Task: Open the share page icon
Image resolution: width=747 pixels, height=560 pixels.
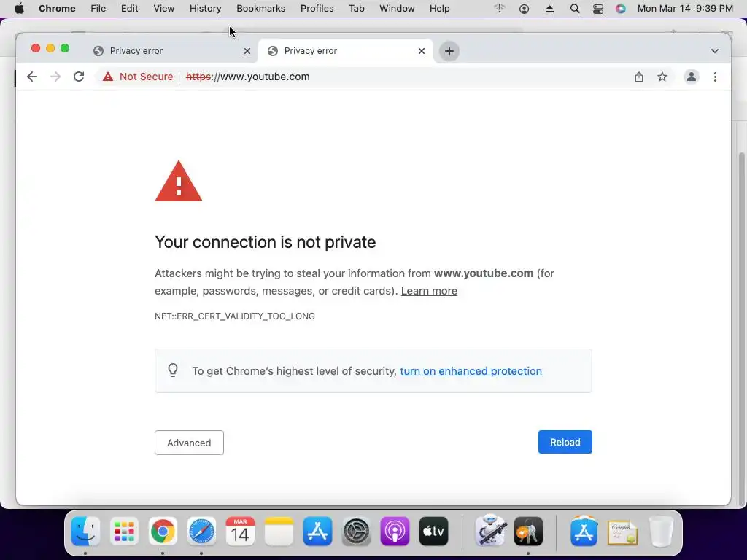Action: [639, 77]
